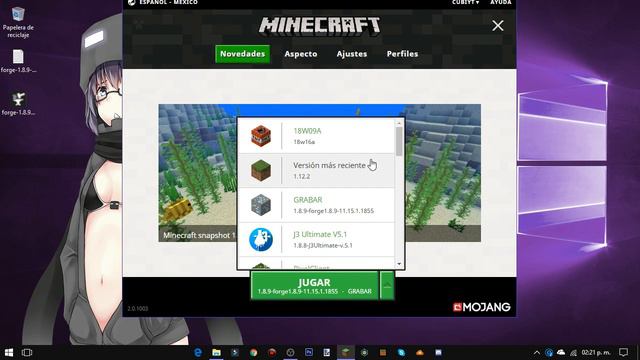The height and width of the screenshot is (360, 640).
Task: Open the Action Center notifications icon
Action: point(623,352)
